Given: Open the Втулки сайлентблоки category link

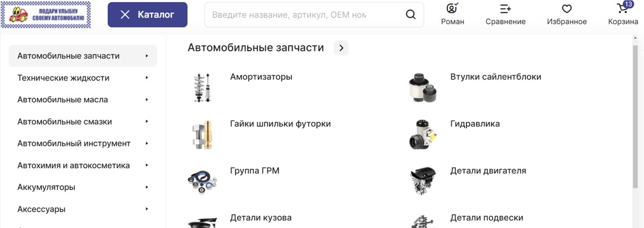Looking at the screenshot, I should (496, 77).
